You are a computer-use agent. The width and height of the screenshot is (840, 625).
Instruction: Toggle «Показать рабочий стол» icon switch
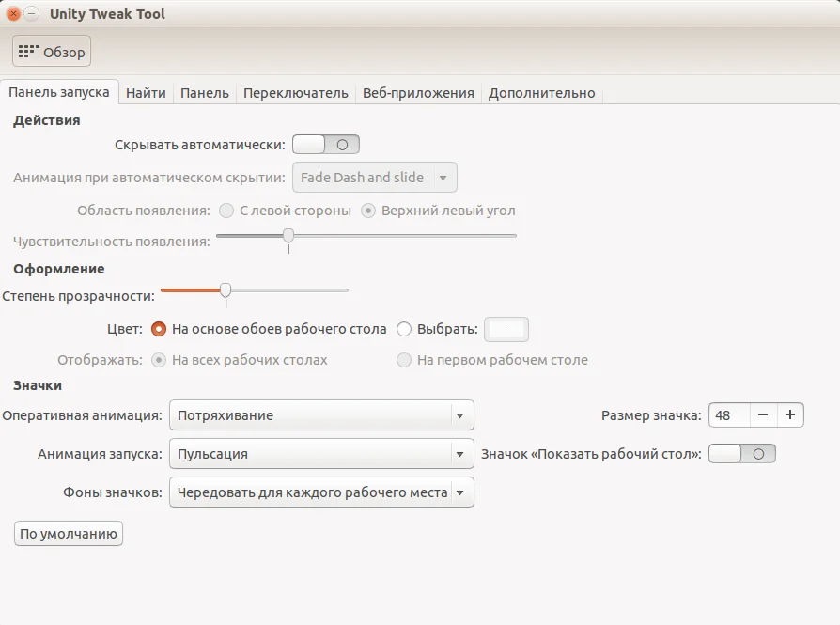[x=742, y=454]
